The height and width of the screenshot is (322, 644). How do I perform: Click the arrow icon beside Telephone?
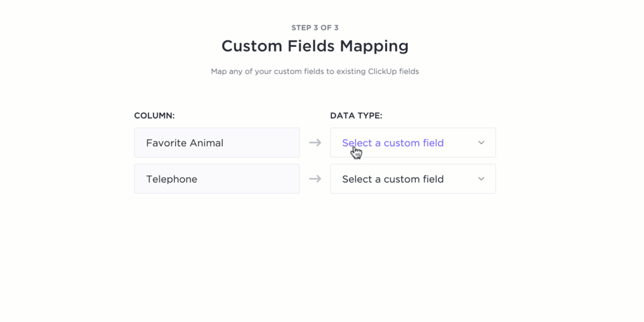pyautogui.click(x=315, y=179)
